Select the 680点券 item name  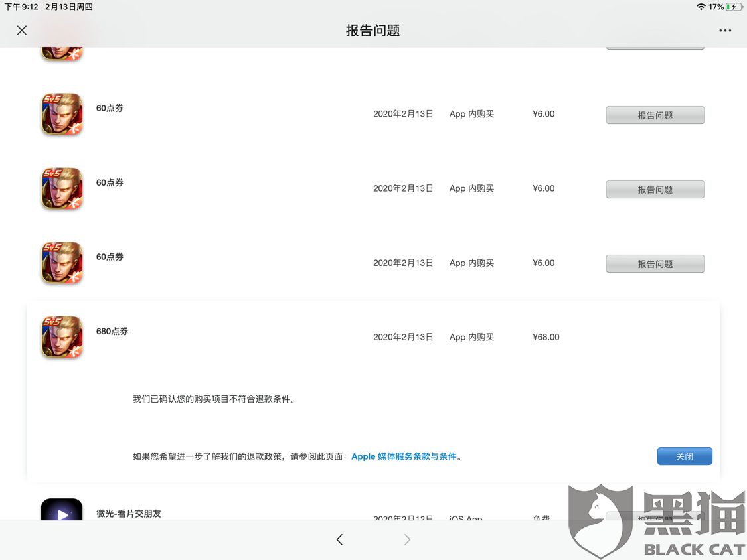[112, 331]
